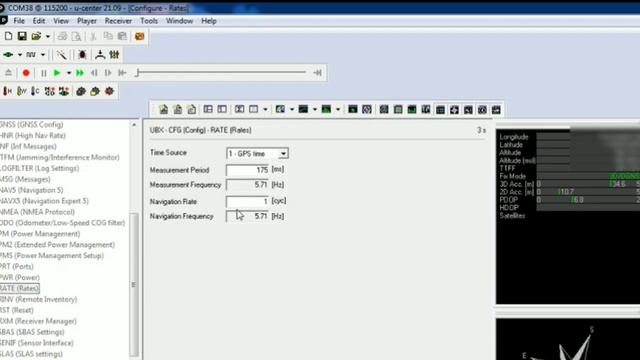Click the Navigation Frequency value field
The width and height of the screenshot is (640, 360).
point(247,216)
